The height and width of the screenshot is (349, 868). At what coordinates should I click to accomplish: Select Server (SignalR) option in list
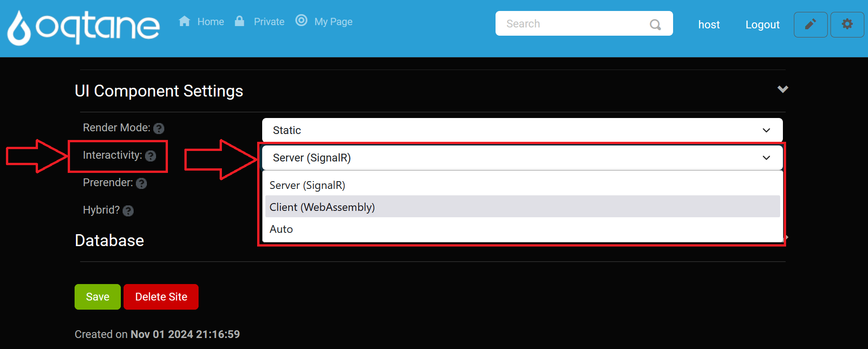[x=522, y=185]
